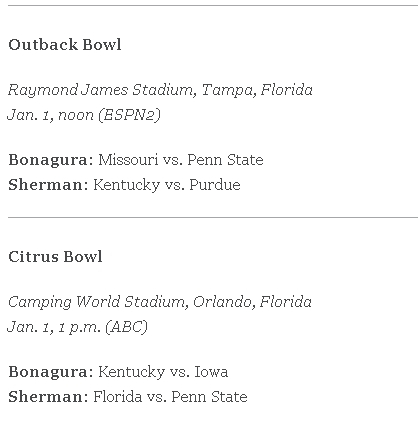Click the word Purdue in Sherman's pick
This screenshot has height=426, width=418.
(215, 185)
